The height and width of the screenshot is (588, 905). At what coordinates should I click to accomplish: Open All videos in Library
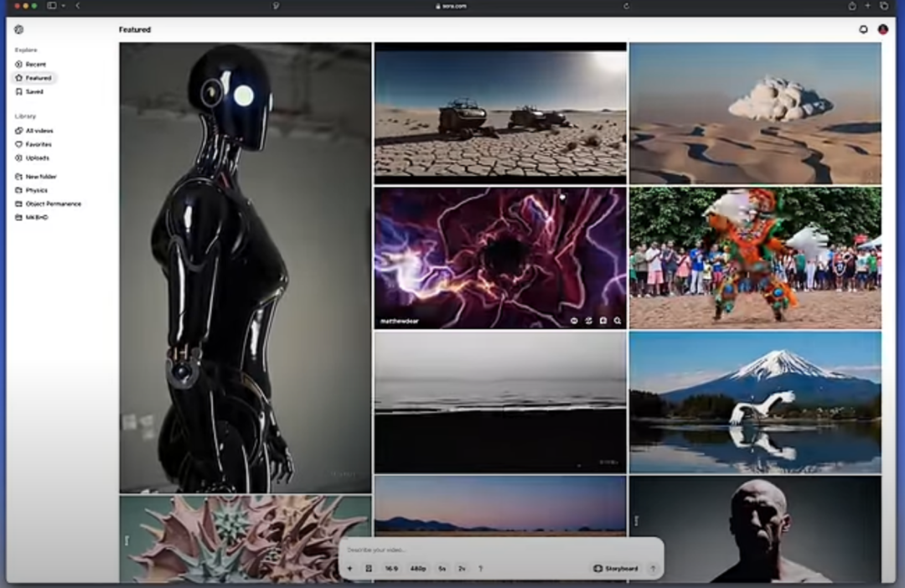click(x=39, y=131)
